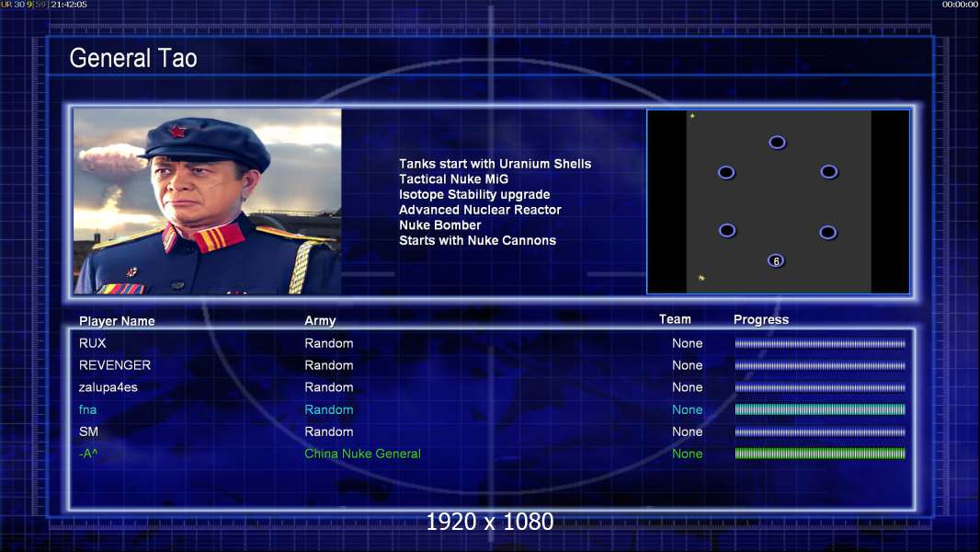Click zalupa4es's loading progress bar

tap(820, 387)
